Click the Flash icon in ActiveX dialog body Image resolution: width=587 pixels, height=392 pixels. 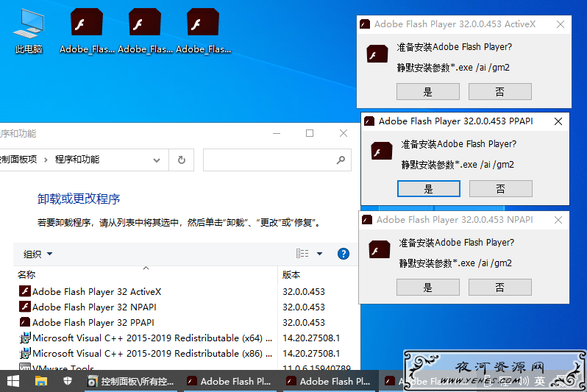[377, 54]
